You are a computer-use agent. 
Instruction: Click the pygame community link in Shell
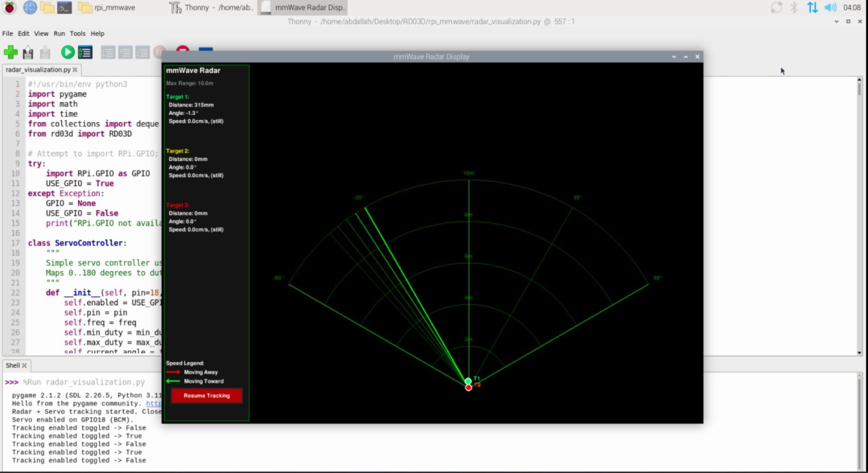(154, 404)
